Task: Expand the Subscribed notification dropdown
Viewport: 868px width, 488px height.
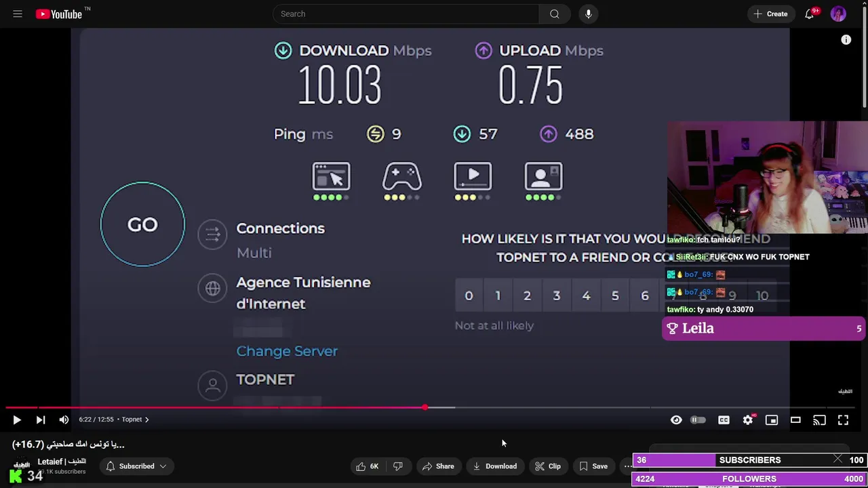Action: [x=136, y=466]
